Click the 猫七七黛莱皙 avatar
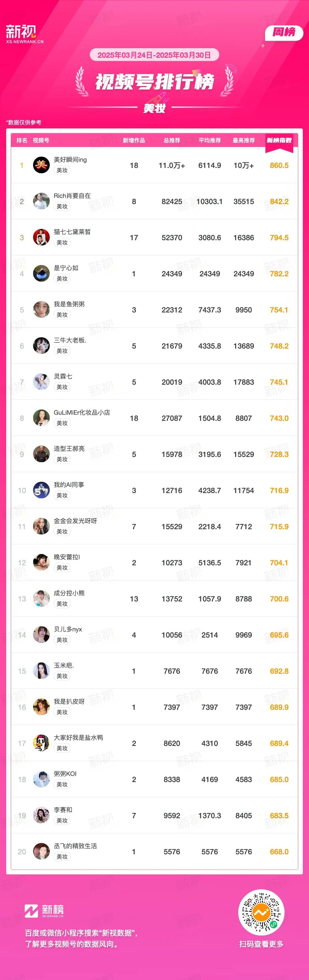Screen dimensions: 309x980 click(41, 237)
